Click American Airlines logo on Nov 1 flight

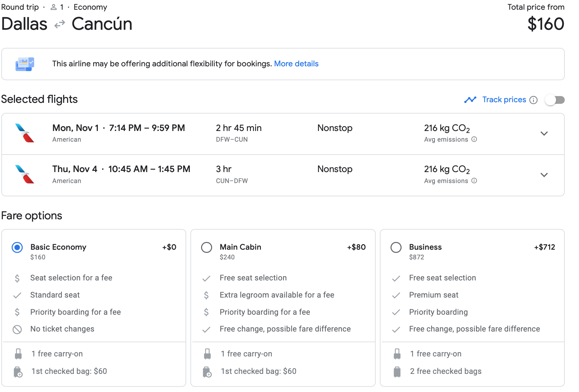(x=25, y=133)
